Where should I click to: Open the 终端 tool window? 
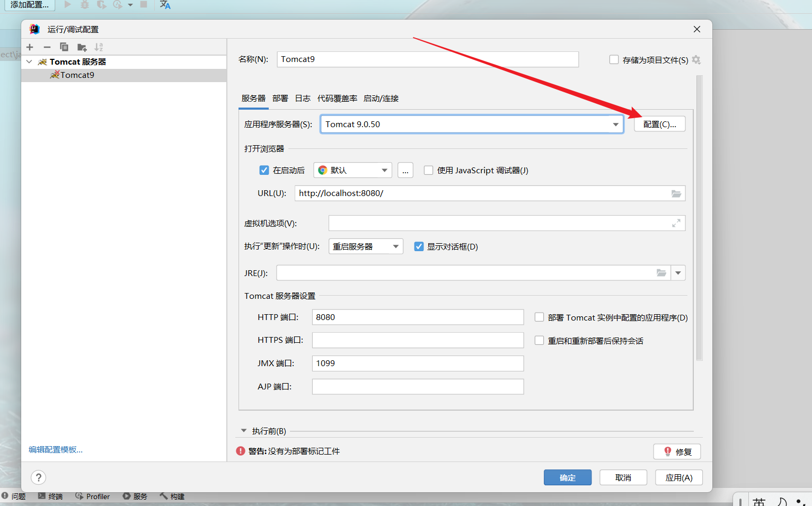click(x=50, y=496)
